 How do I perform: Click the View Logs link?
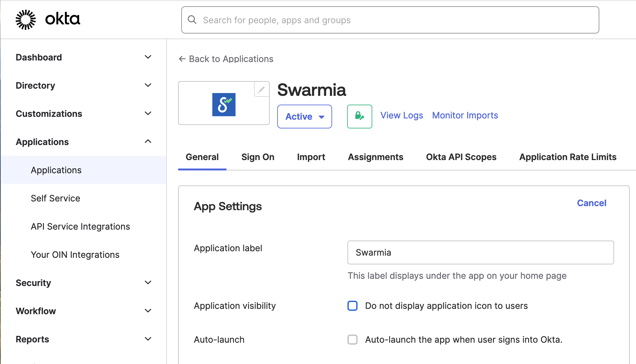coord(401,115)
